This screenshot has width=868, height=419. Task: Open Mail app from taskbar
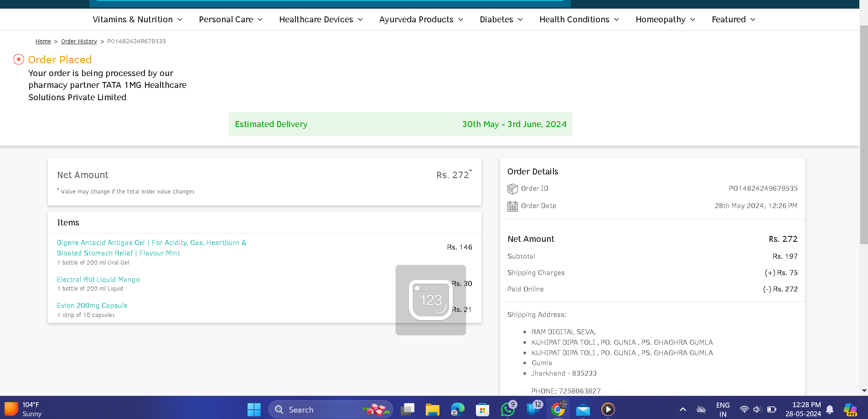click(x=583, y=410)
